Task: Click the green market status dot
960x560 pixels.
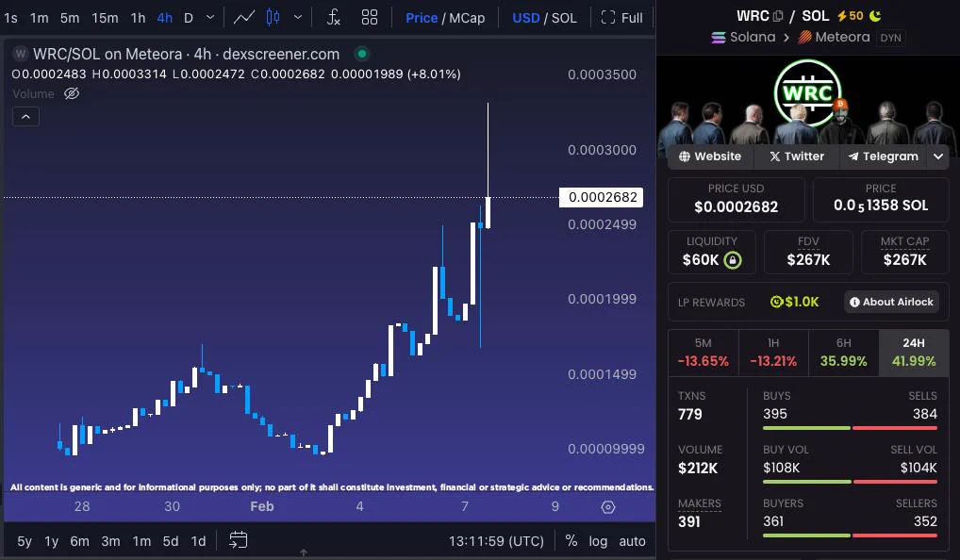Action: 362,54
